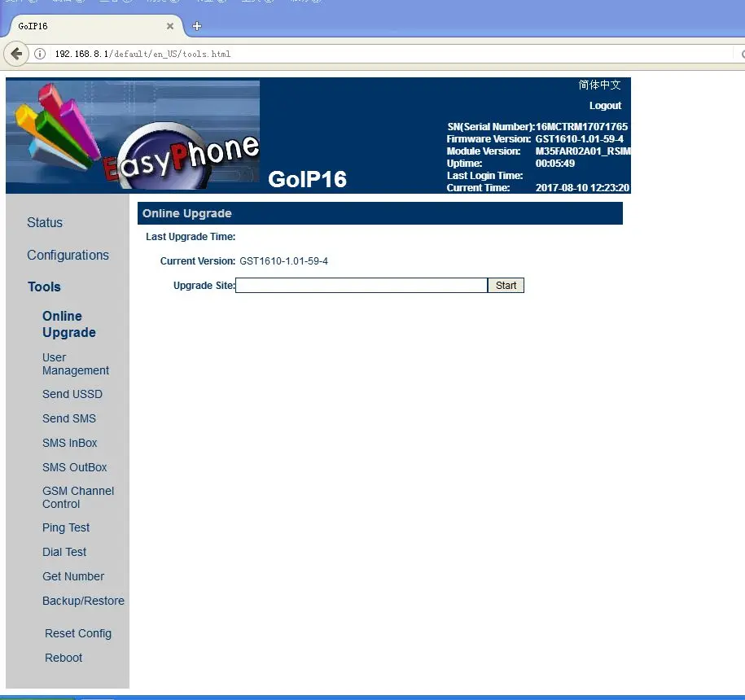Select the GoIP16 browser tab
The width and height of the screenshot is (745, 700).
[x=92, y=26]
